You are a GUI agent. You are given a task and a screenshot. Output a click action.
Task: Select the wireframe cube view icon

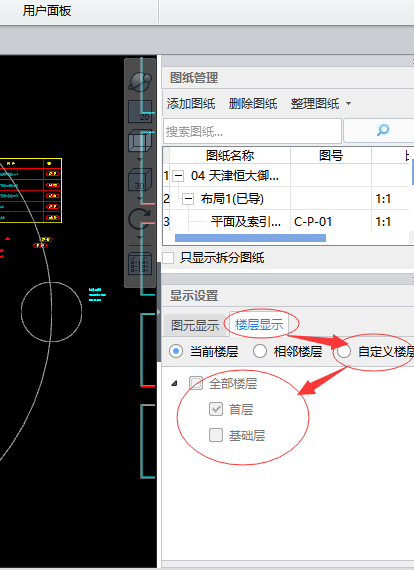140,141
